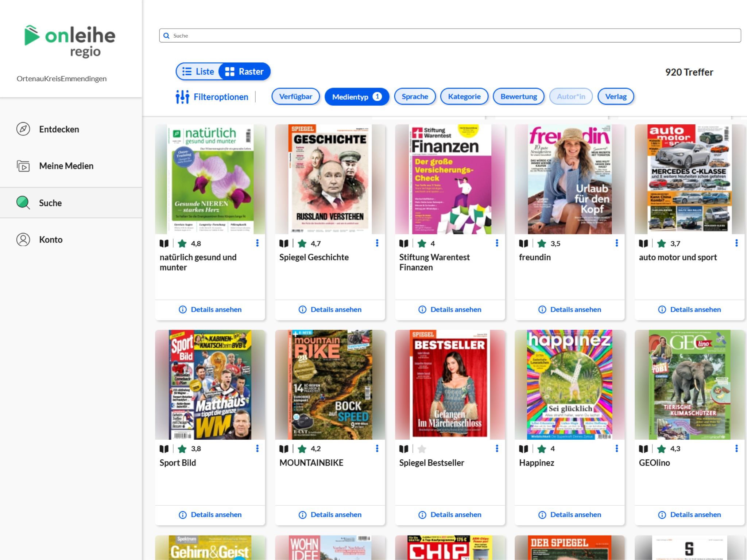
Task: Click the 'OrtenauKreisEmmendingen' library name
Action: [62, 79]
